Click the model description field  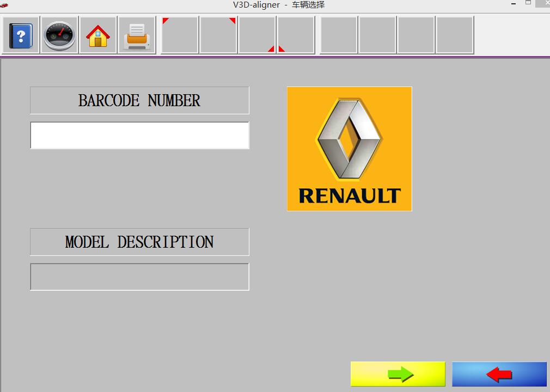(x=139, y=277)
